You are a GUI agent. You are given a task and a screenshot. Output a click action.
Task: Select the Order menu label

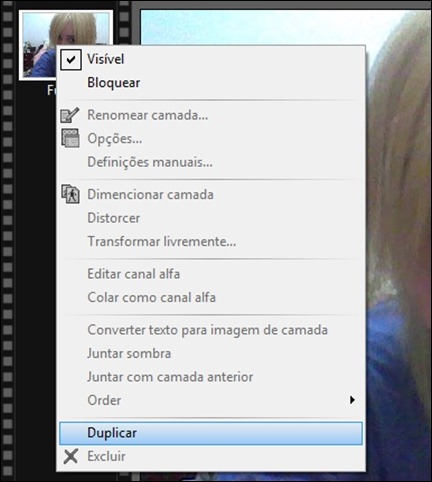tap(104, 400)
